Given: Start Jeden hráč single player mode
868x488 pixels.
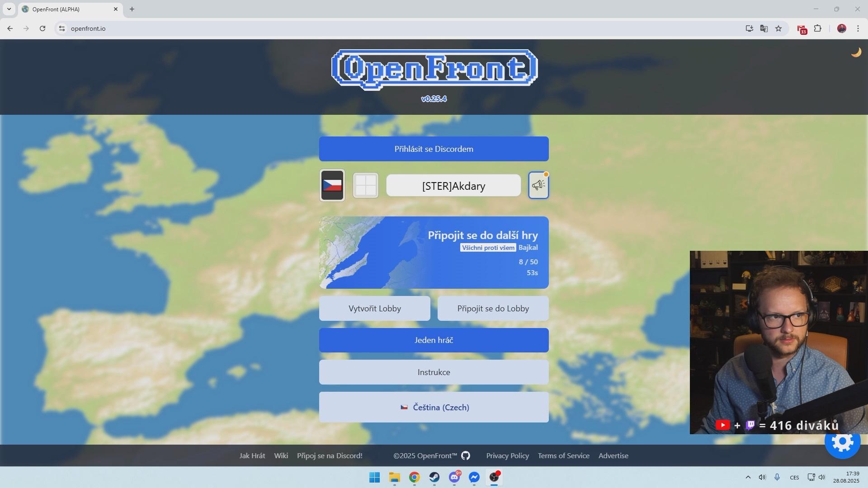Looking at the screenshot, I should 434,340.
